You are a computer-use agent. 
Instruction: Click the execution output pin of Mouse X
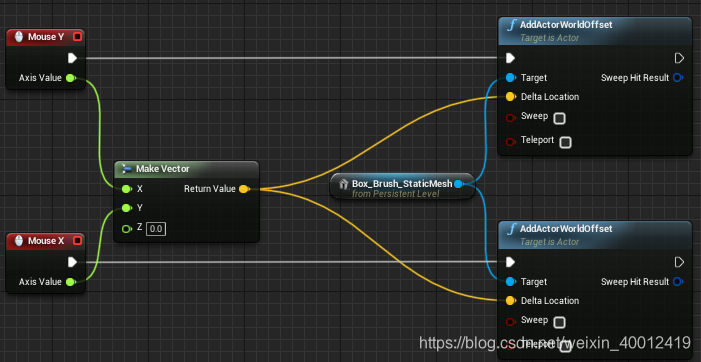pos(72,262)
